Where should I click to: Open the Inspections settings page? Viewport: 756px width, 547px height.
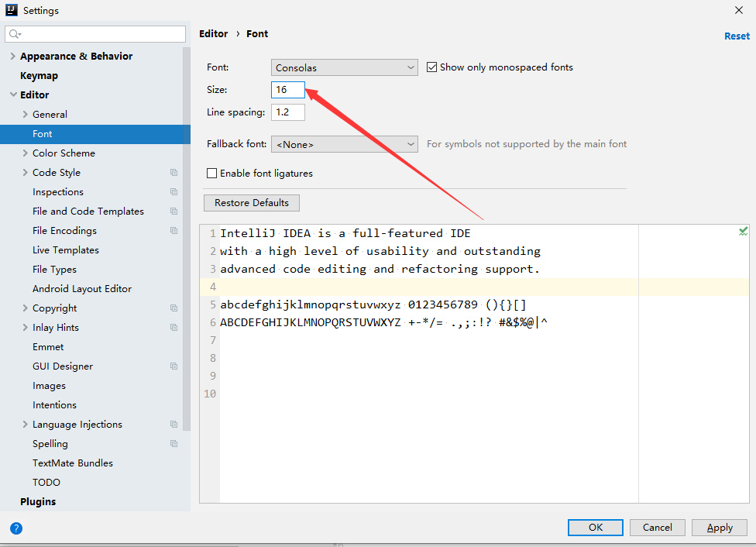coord(58,192)
